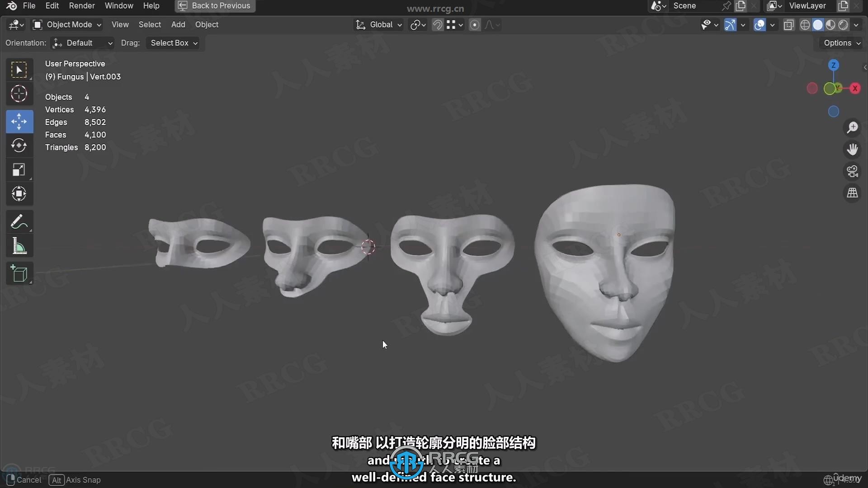
Task: Open the viewport Object menu
Action: pos(207,25)
